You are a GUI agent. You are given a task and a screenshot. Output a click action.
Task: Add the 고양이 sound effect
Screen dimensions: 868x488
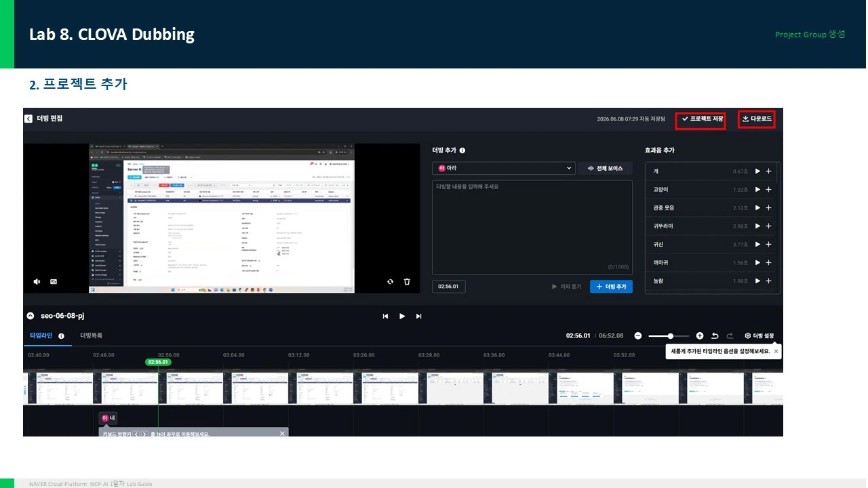click(x=768, y=190)
